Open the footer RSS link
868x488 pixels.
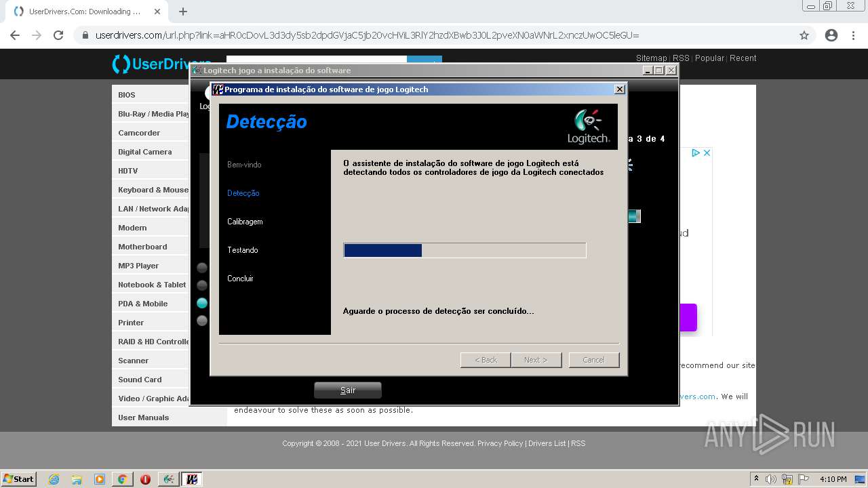(x=578, y=443)
